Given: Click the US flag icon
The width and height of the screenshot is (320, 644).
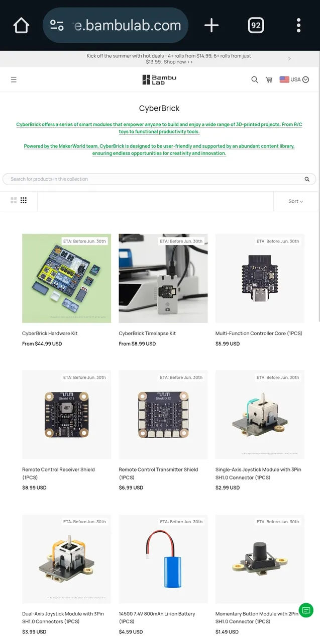Looking at the screenshot, I should 284,79.
